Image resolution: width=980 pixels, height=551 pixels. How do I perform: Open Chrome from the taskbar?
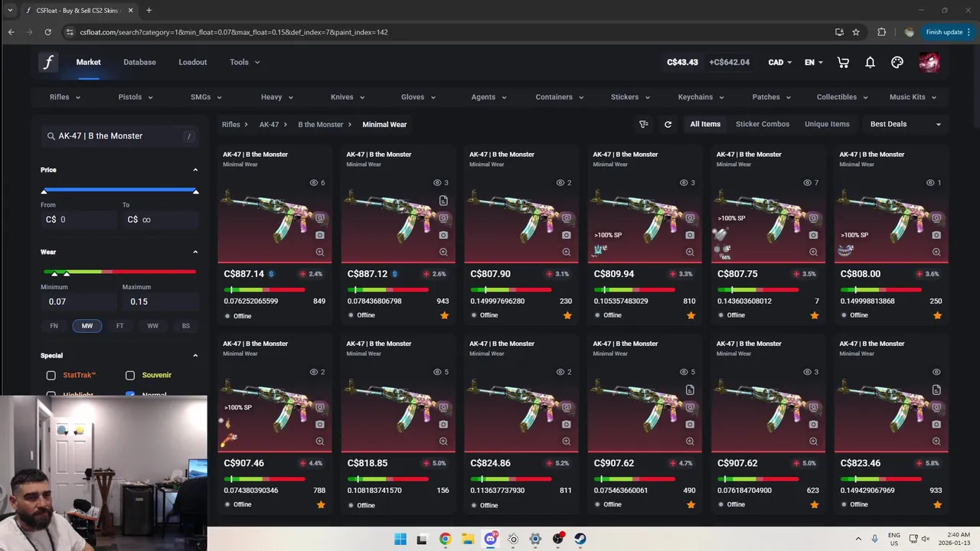(445, 539)
